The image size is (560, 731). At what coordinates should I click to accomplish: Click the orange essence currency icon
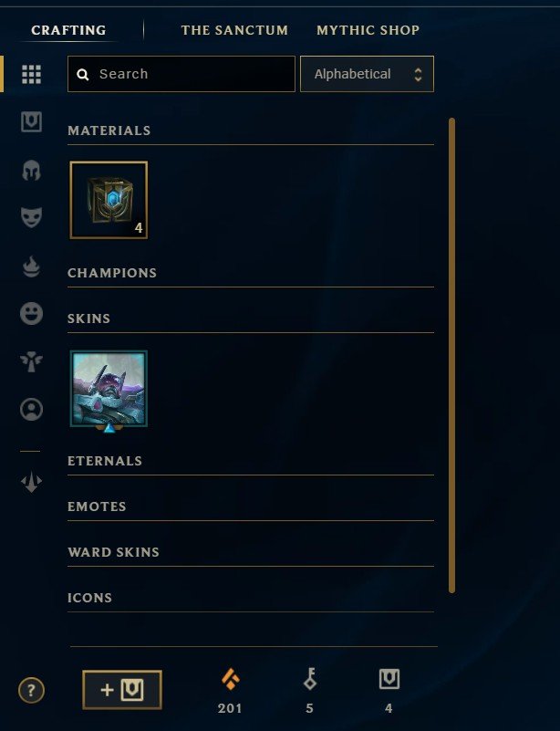[x=230, y=679]
